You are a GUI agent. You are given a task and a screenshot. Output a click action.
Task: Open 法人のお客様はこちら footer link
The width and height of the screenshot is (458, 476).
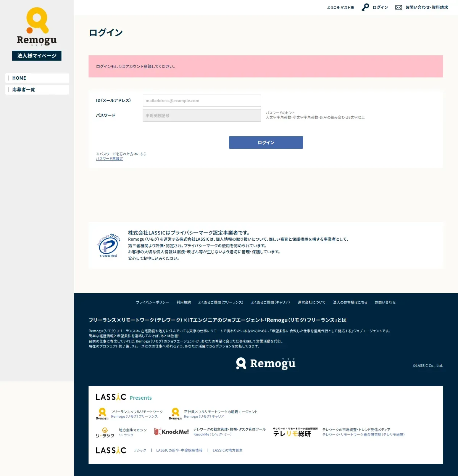[350, 302]
